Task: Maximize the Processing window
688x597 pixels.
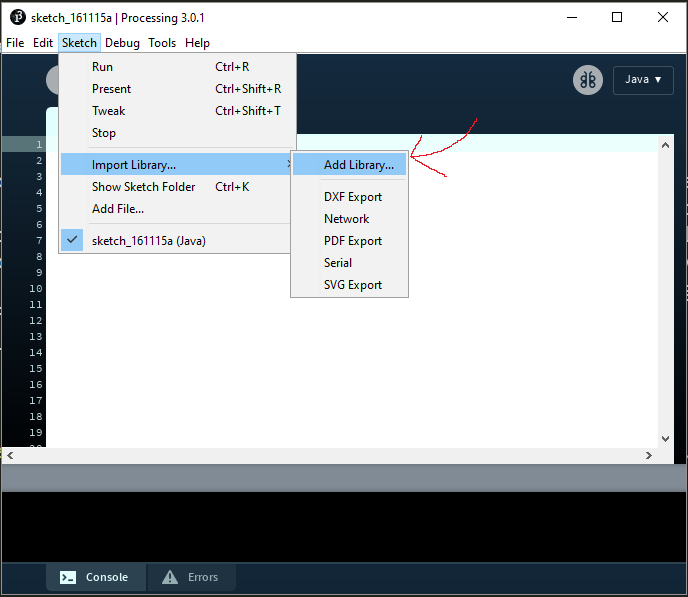Action: 617,17
